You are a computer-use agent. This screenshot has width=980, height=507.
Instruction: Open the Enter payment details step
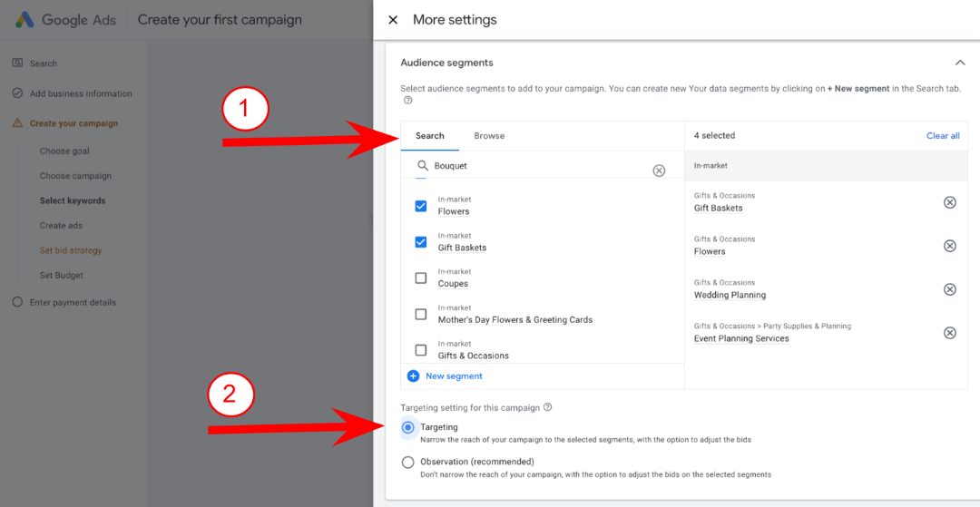tap(73, 302)
